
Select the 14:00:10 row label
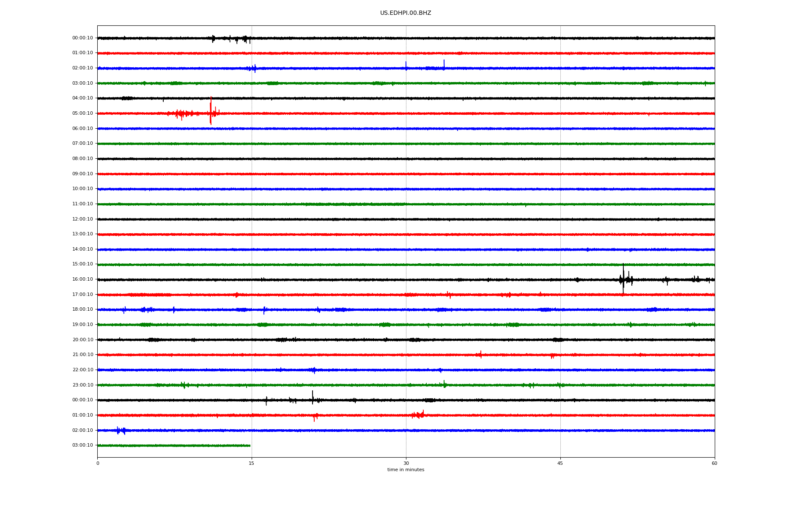click(82, 249)
